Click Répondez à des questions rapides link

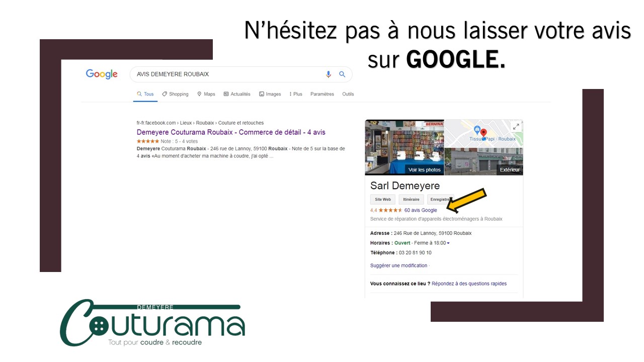click(469, 284)
